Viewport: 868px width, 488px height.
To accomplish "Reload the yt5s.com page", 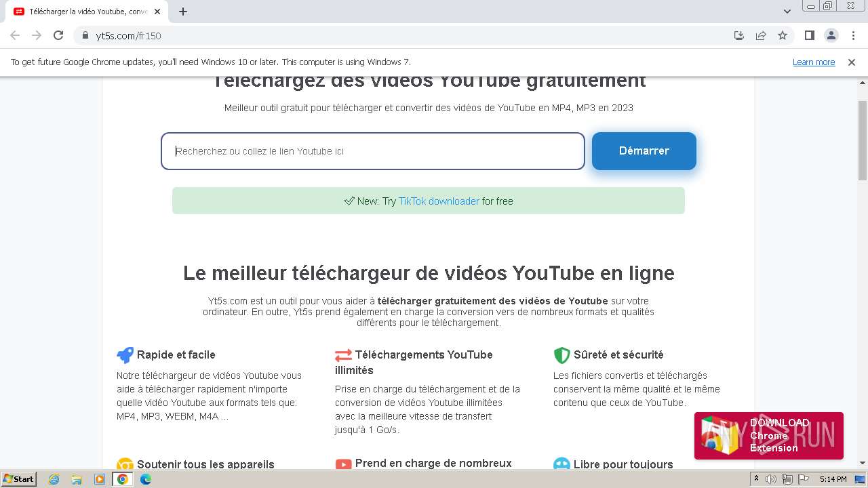I will pos(58,35).
